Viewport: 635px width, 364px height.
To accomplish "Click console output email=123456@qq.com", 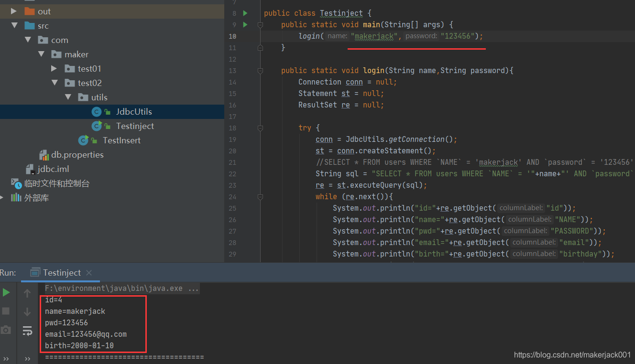I will pos(86,334).
